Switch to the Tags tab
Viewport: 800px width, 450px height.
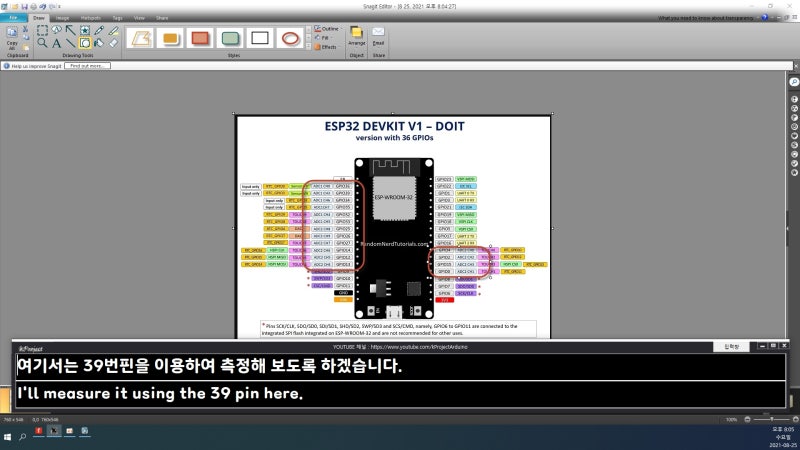[x=117, y=18]
